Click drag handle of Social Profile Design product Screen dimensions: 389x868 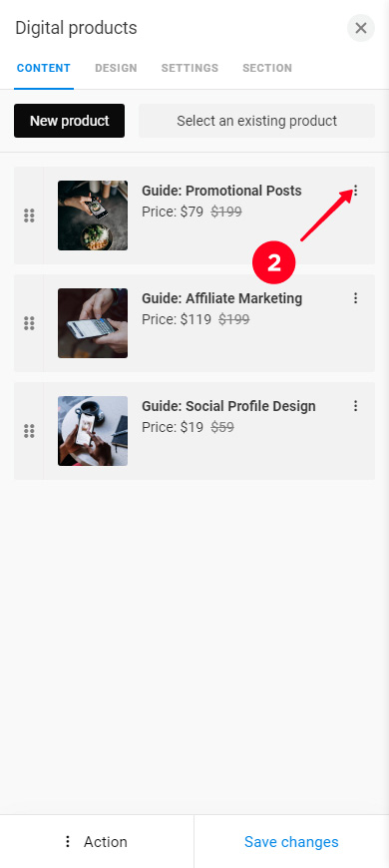coord(29,431)
